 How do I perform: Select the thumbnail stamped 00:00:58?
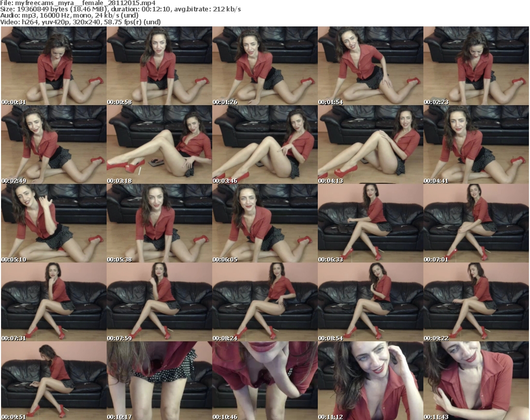[159, 66]
